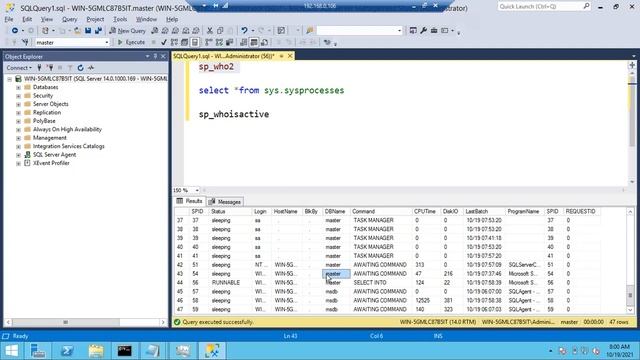Click the SELECT INTO command cell
Image resolution: width=640 pixels, height=360 pixels.
(x=370, y=282)
